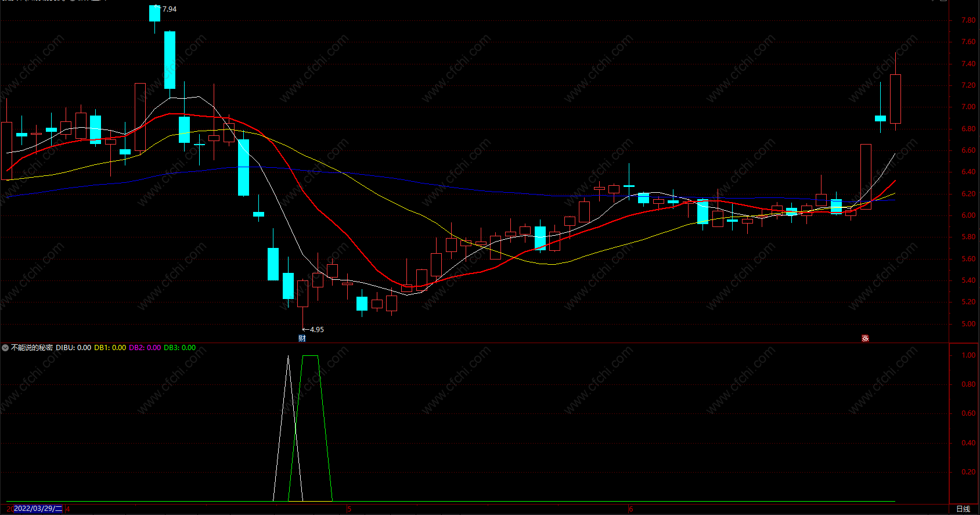Click the 6.00 price axis label
980x515 pixels.
968,215
